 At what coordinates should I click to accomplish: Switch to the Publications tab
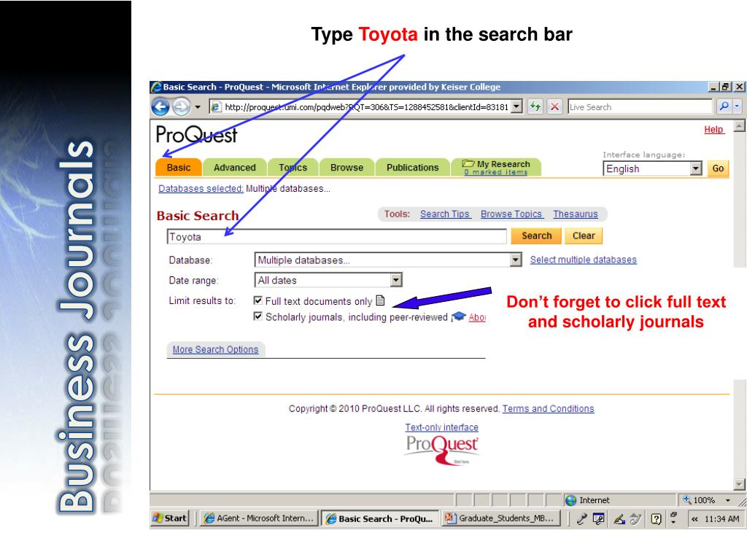[413, 168]
